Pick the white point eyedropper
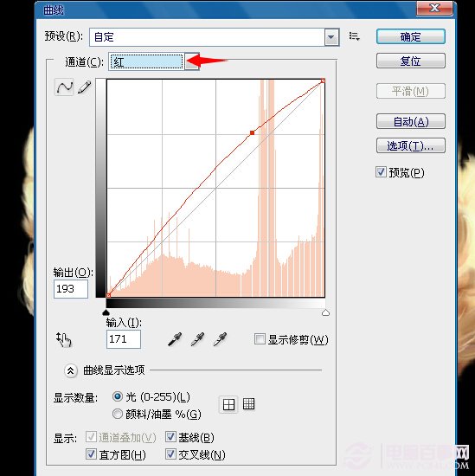 tap(220, 339)
